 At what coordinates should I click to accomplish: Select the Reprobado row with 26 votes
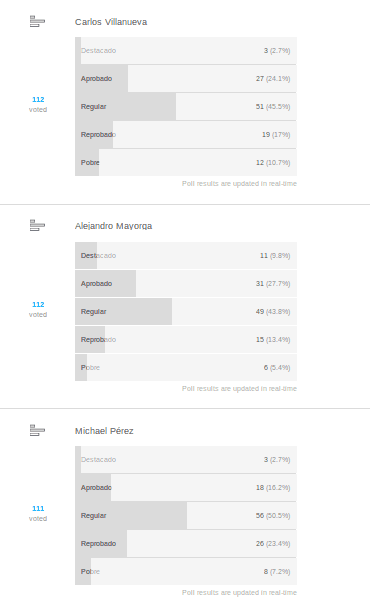coord(186,544)
